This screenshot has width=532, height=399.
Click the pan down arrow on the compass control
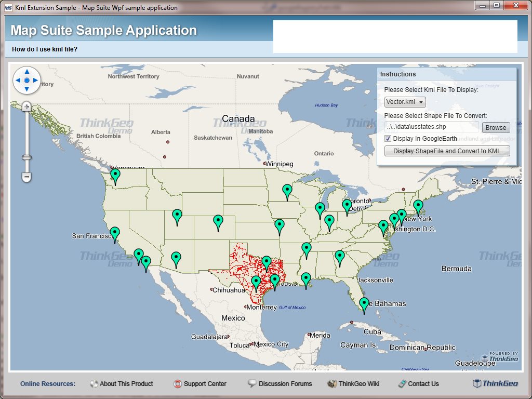(x=26, y=89)
